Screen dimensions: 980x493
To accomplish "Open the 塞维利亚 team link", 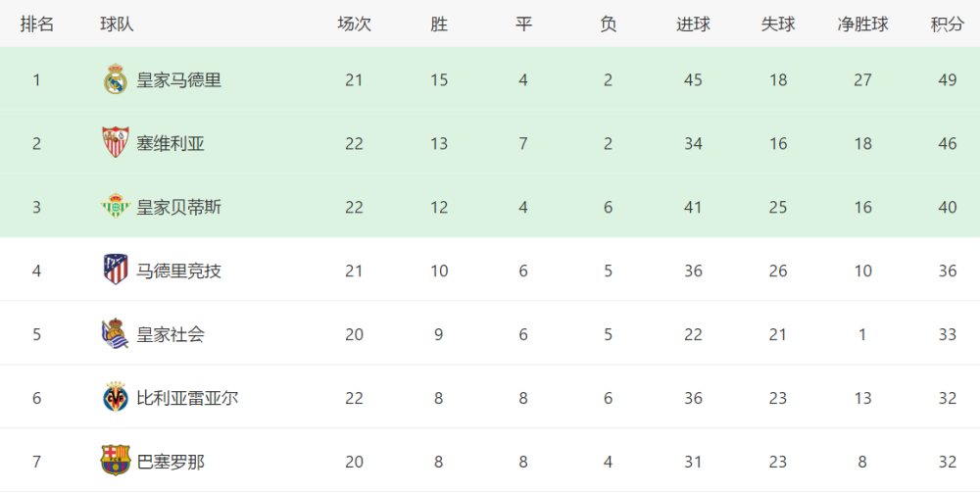I will click(171, 144).
